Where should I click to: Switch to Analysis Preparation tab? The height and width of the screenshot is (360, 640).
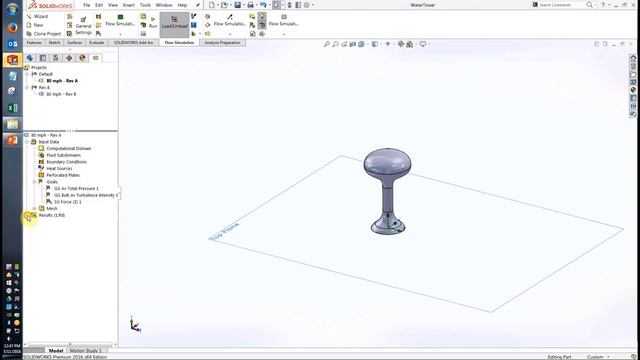pos(222,42)
